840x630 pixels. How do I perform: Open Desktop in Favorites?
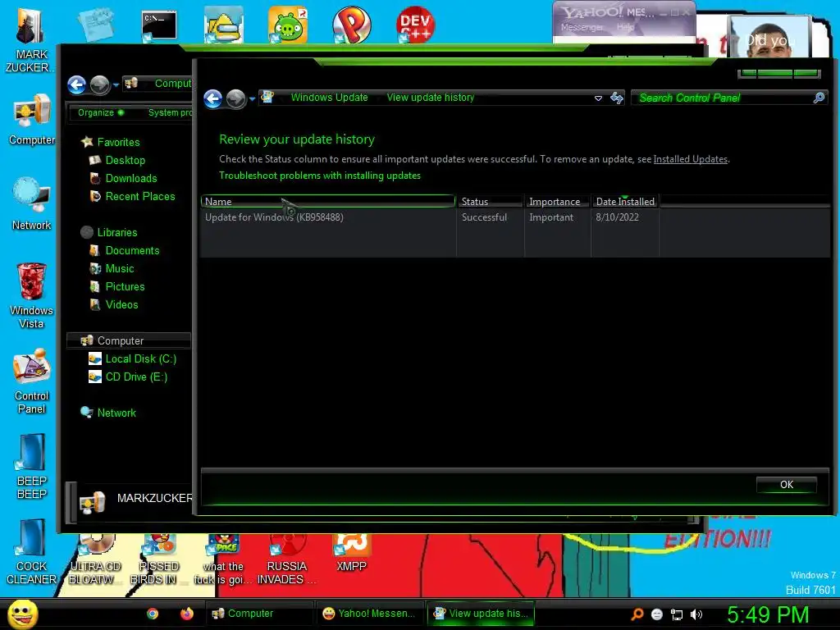[126, 160]
